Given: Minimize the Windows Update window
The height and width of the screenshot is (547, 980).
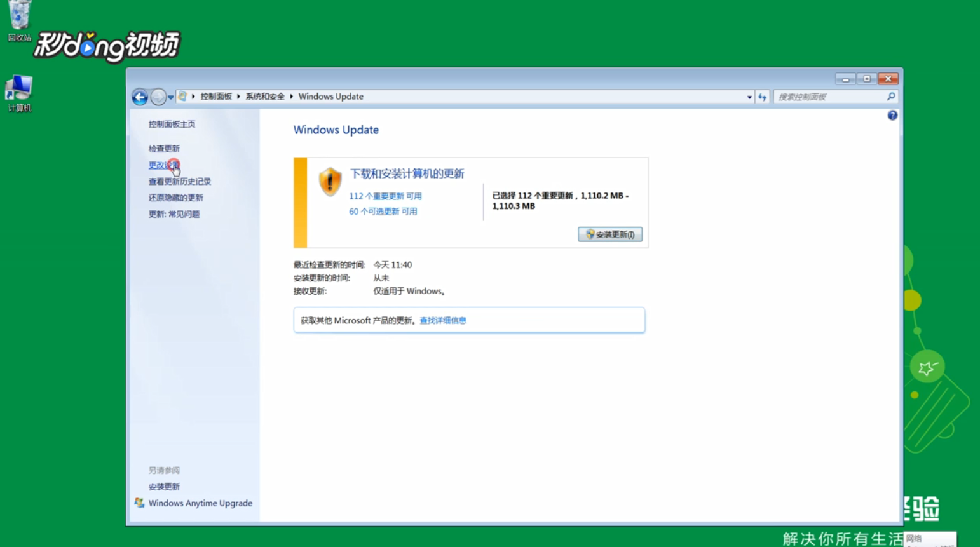Looking at the screenshot, I should 845,79.
